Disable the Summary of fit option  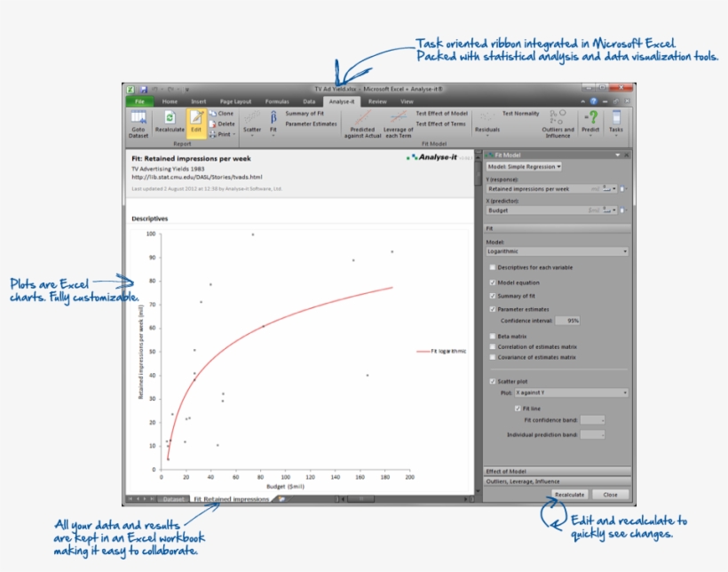[x=493, y=294]
